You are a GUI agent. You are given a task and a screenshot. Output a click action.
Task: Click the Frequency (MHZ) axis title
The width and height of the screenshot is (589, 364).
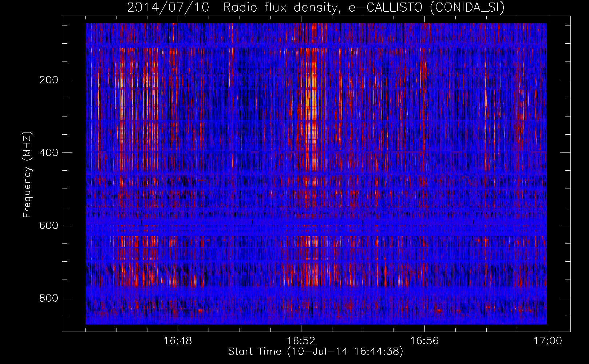pyautogui.click(x=28, y=175)
